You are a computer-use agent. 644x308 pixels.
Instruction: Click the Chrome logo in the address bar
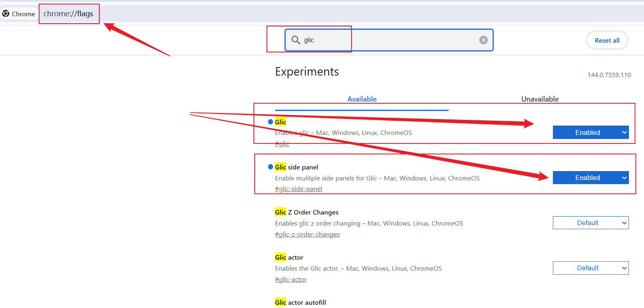click(6, 14)
